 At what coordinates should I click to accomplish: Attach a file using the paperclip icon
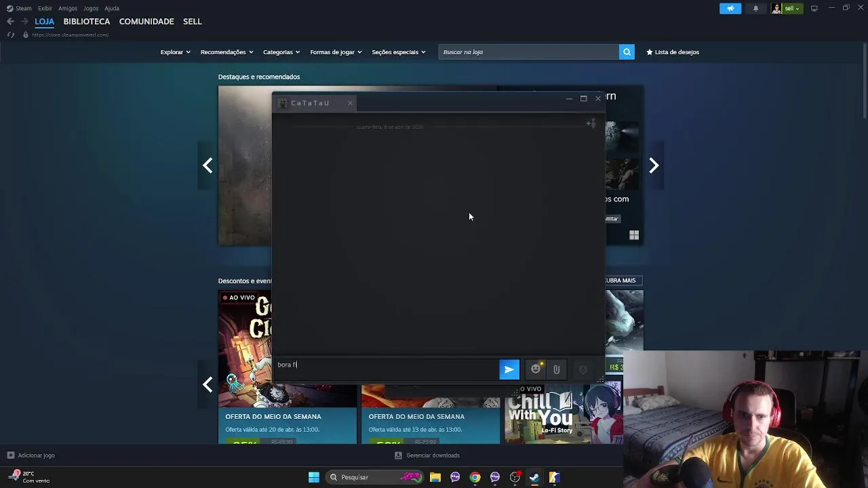point(556,369)
